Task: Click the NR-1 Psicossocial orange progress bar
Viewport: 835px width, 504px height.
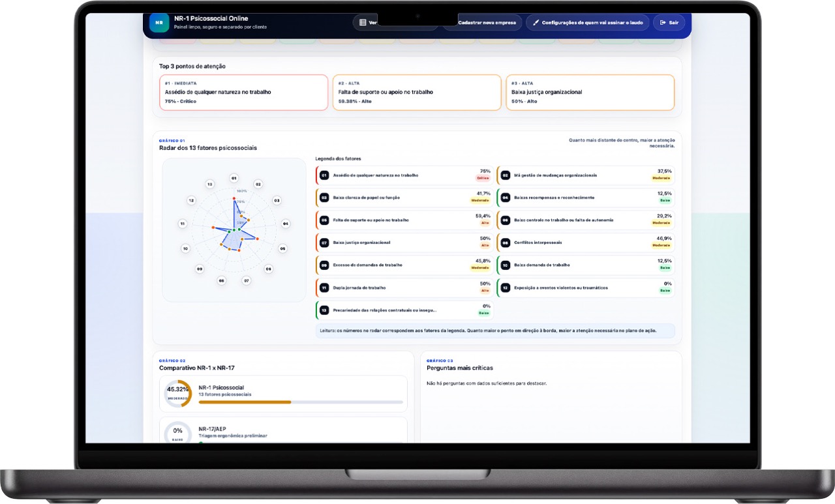Action: (245, 402)
